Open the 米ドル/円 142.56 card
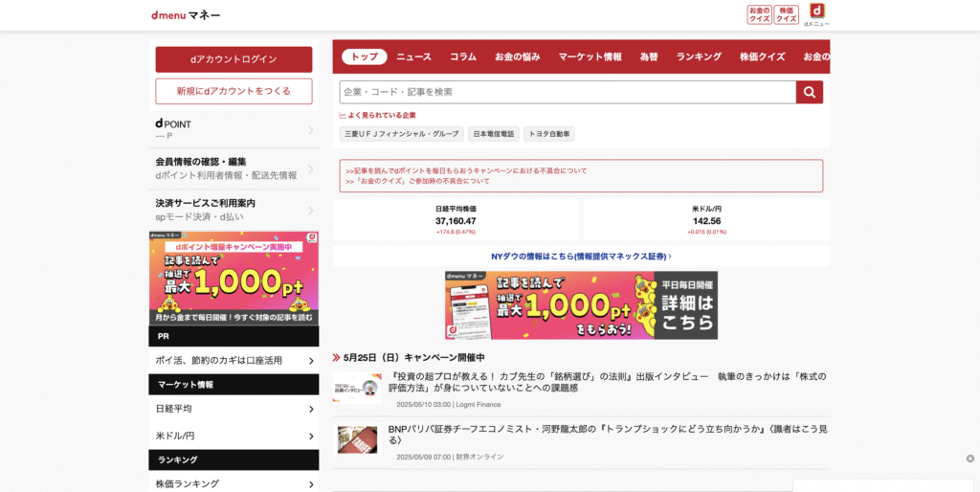 (707, 220)
